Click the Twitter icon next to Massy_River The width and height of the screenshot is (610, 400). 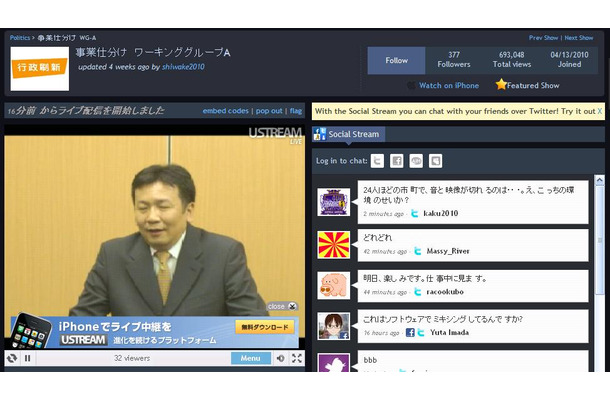[x=418, y=251]
